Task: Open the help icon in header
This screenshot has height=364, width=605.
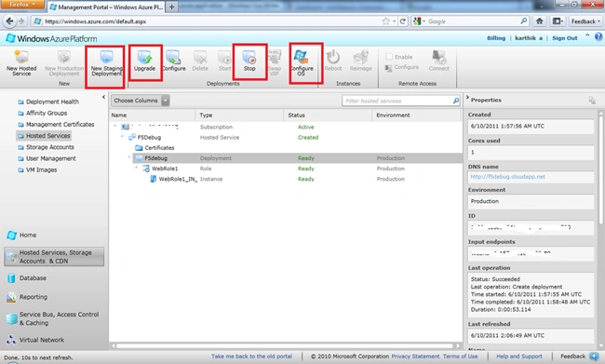Action: 598,36
